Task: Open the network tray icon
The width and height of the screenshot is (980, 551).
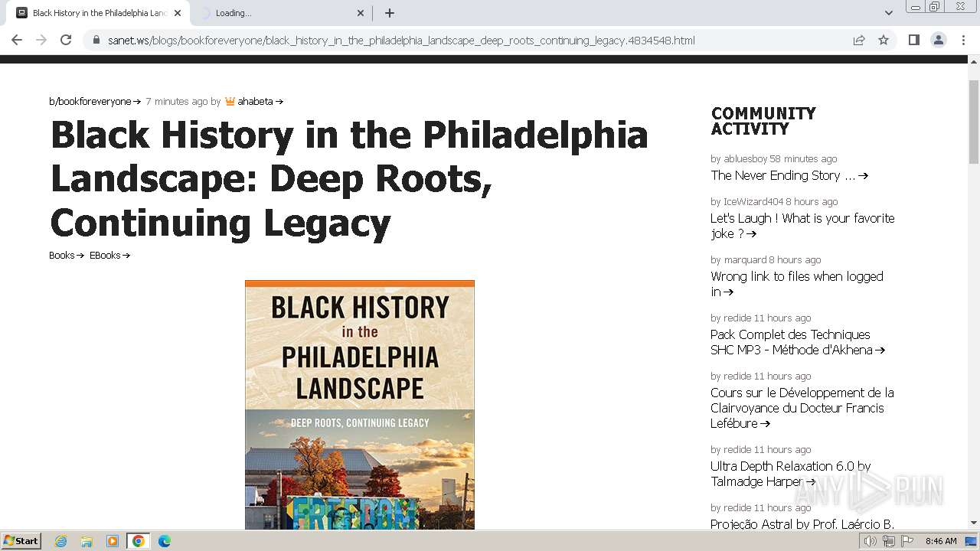Action: [889, 541]
